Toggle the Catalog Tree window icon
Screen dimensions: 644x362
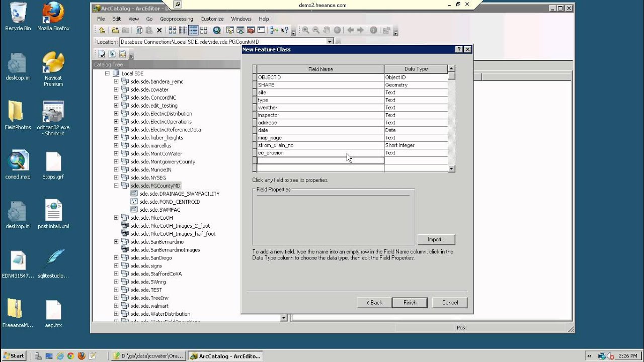230,30
